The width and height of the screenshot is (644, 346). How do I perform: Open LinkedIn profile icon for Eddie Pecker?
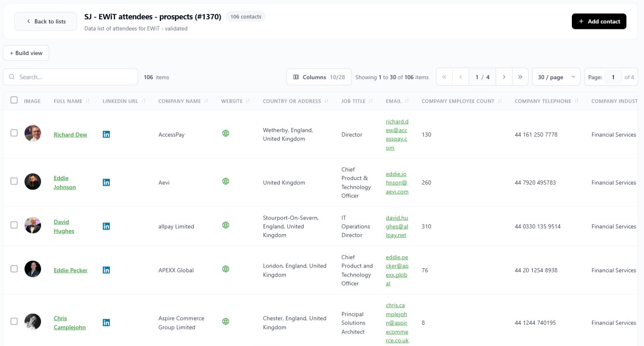point(106,270)
